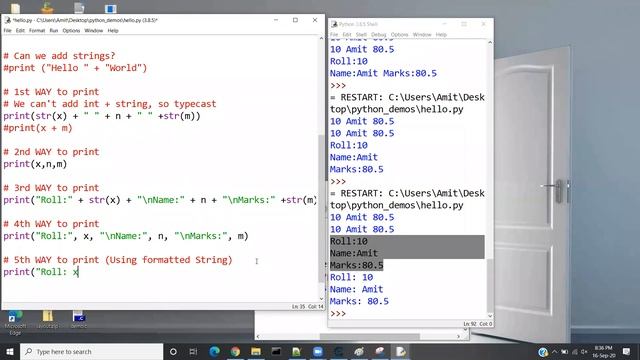Click editor vertical scrollbar down arrow
The width and height of the screenshot is (640, 360).
coord(321,299)
